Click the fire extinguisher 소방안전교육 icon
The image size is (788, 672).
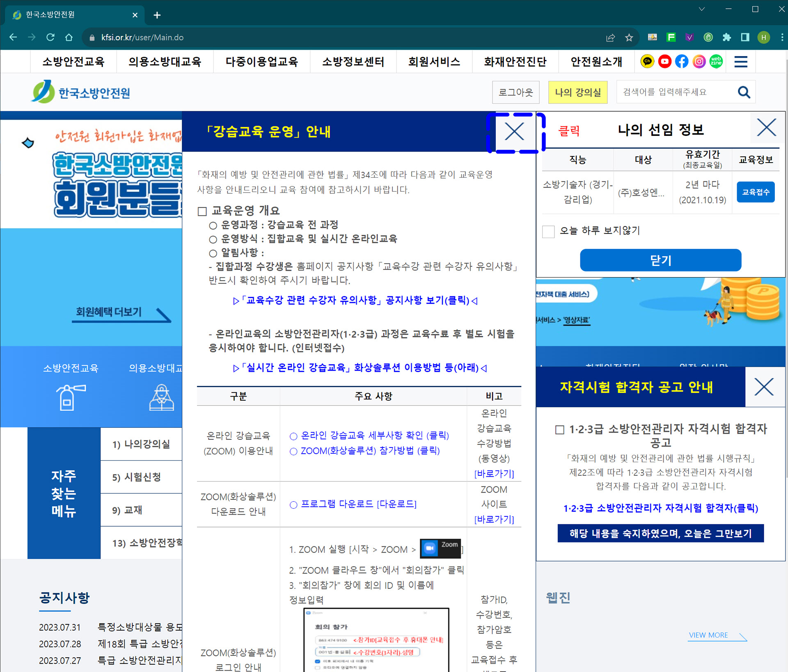[x=70, y=397]
